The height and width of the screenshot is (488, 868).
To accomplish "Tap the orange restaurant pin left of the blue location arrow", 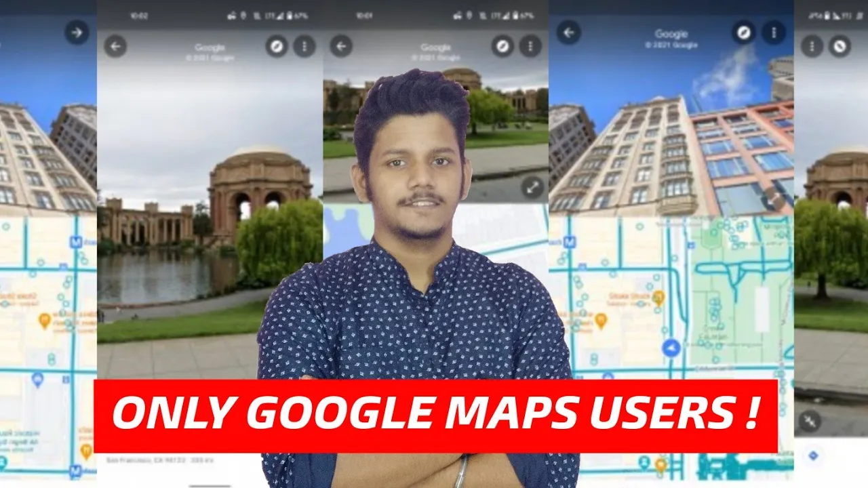I will click(601, 321).
